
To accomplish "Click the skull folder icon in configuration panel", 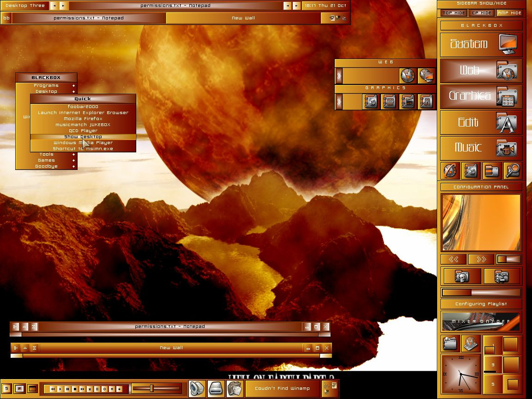I will (462, 276).
